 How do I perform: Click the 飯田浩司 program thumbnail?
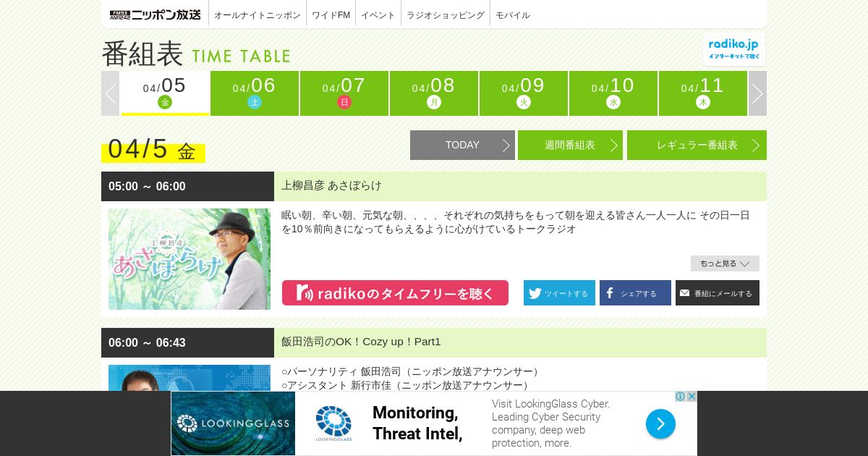(190, 378)
